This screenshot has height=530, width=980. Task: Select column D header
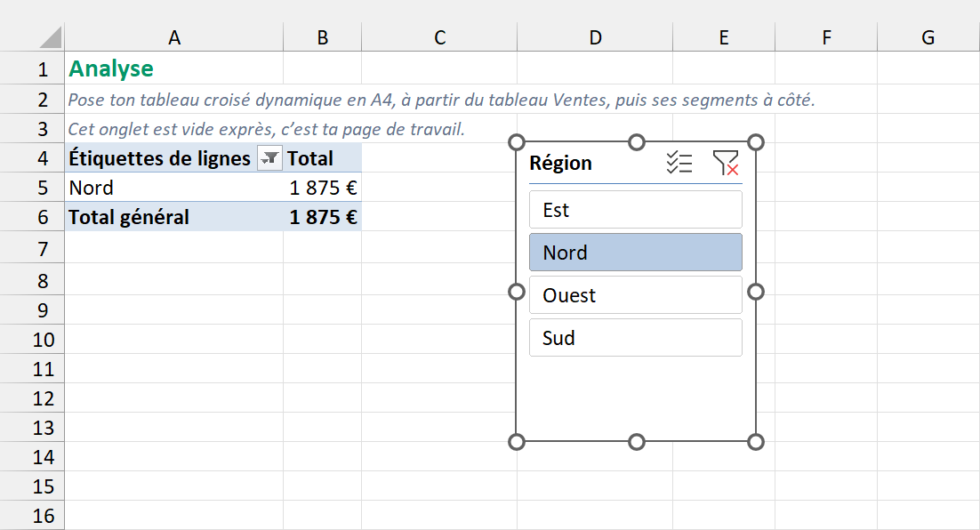(595, 37)
